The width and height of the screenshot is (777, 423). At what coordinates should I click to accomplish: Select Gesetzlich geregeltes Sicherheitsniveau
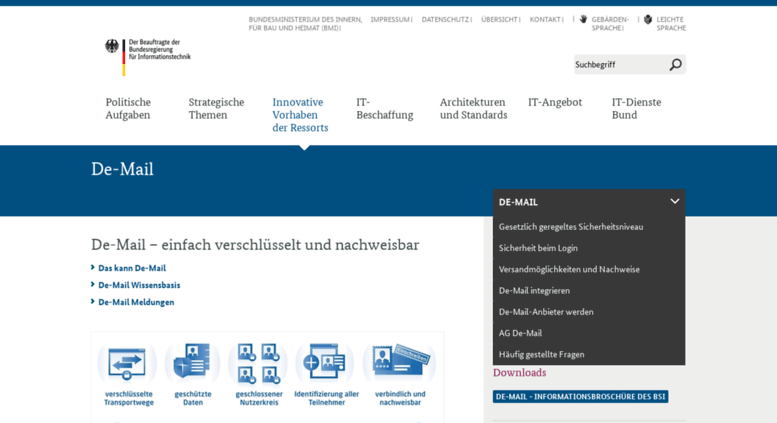pos(571,227)
